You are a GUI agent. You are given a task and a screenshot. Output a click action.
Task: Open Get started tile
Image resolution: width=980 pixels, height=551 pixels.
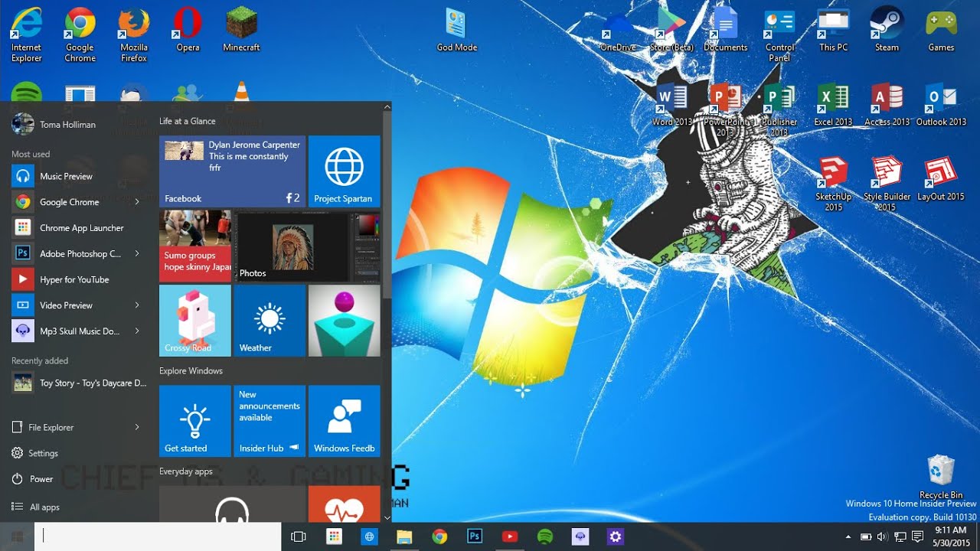pyautogui.click(x=194, y=421)
